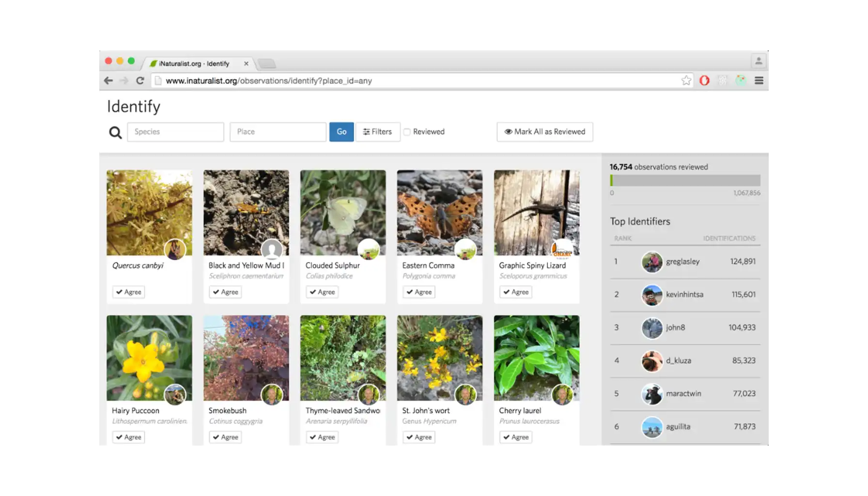Open the Chrome profile icon
The height and width of the screenshot is (496, 868).
click(759, 61)
